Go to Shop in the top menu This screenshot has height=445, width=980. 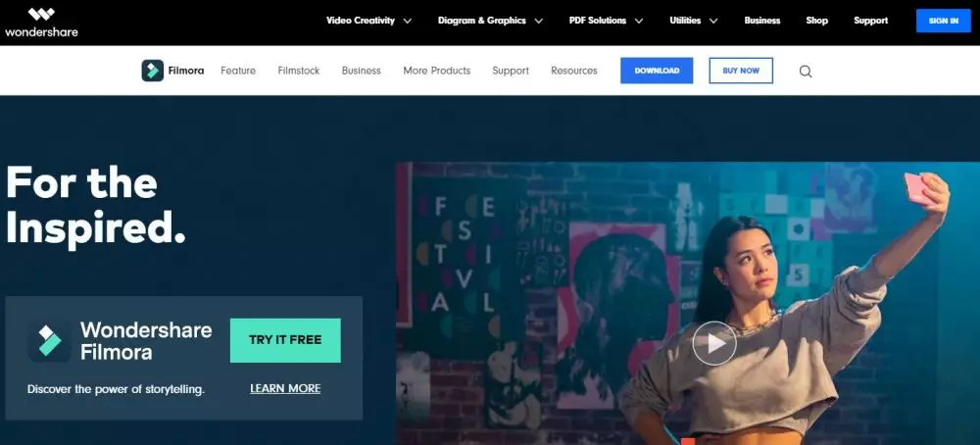[817, 21]
